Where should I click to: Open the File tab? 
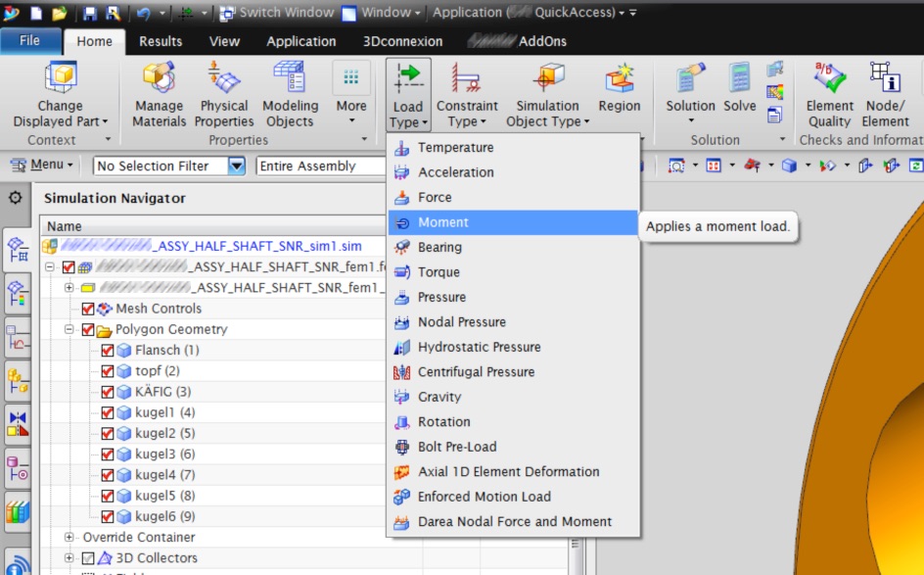click(x=30, y=41)
